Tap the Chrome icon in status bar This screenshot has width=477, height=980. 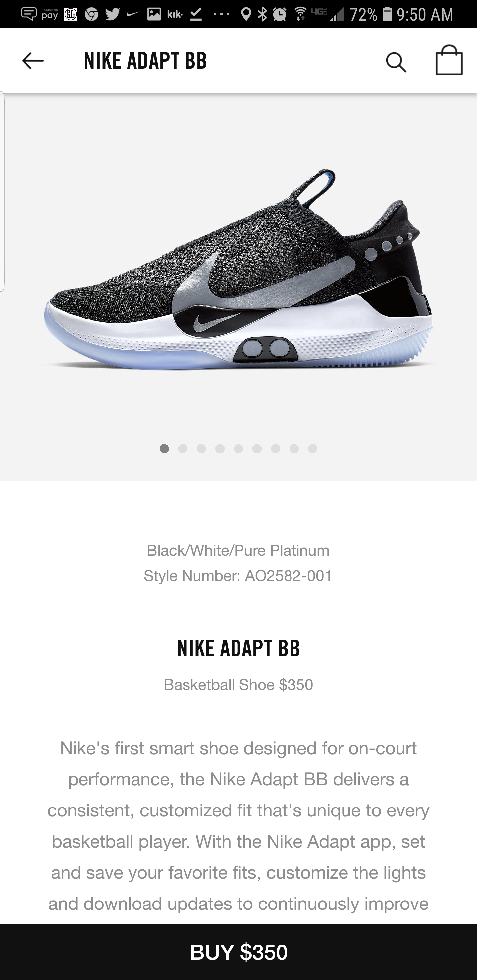click(91, 15)
